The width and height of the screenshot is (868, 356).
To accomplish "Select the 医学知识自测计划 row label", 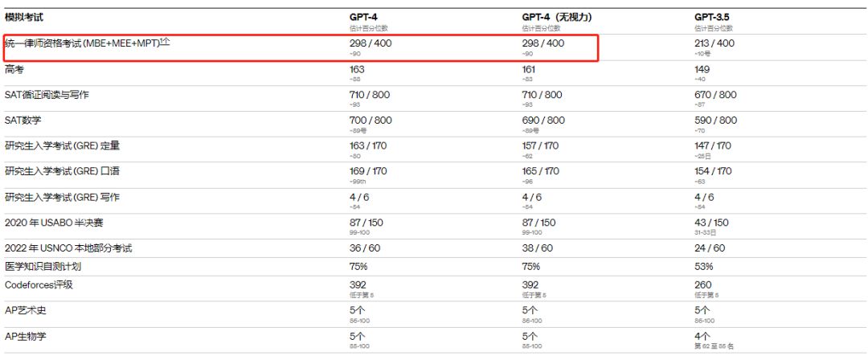I will pyautogui.click(x=43, y=267).
